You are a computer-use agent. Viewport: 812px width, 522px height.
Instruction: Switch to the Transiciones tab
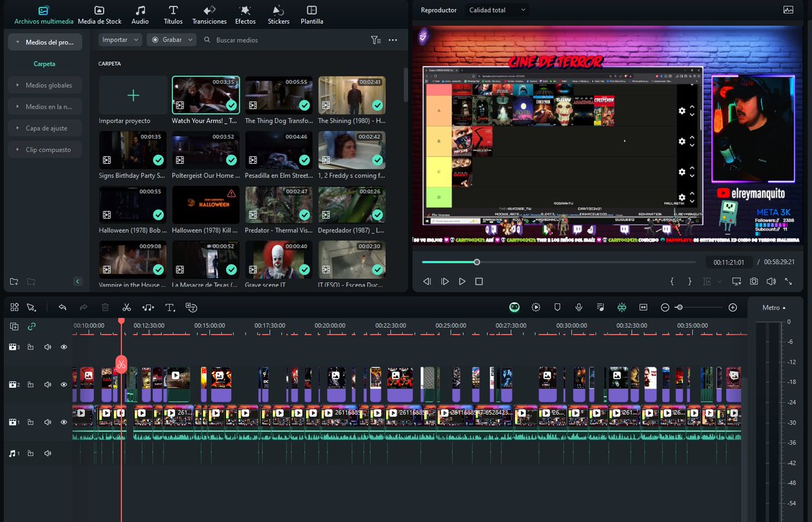point(210,15)
